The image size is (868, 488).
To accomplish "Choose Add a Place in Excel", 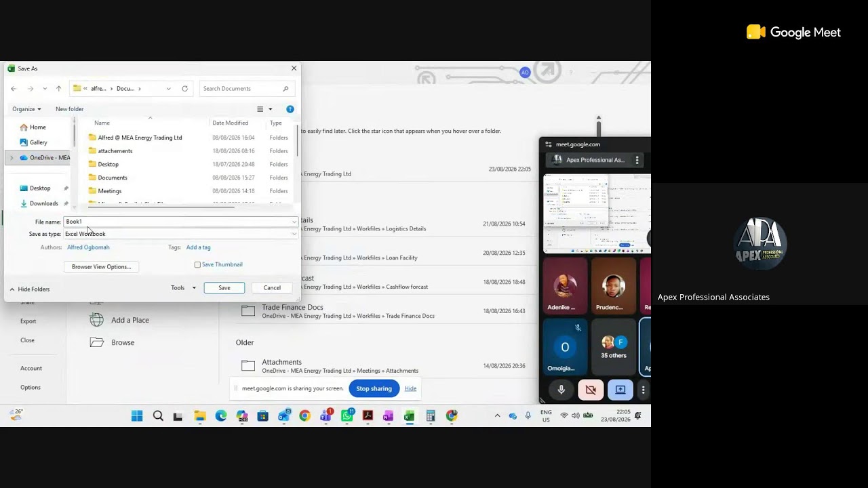I will [119, 320].
